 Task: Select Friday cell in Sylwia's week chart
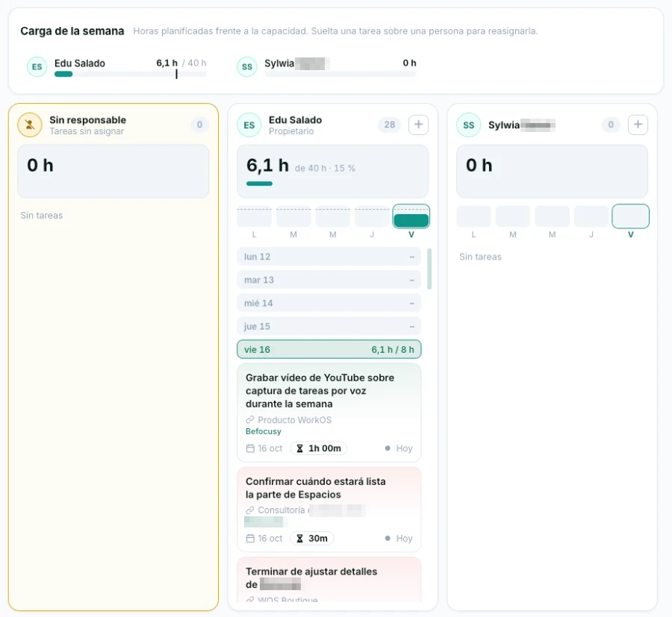click(630, 216)
